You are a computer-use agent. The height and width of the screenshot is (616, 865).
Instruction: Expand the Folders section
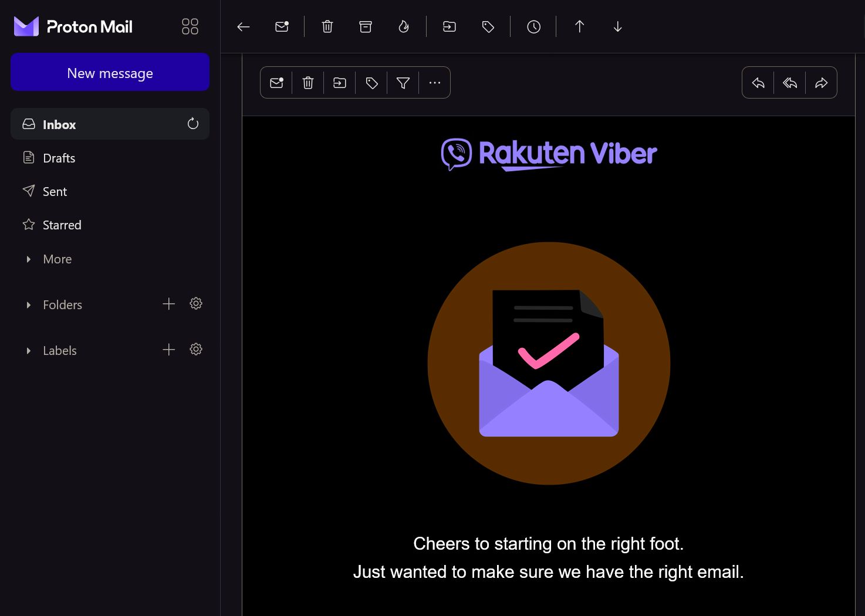(x=54, y=304)
